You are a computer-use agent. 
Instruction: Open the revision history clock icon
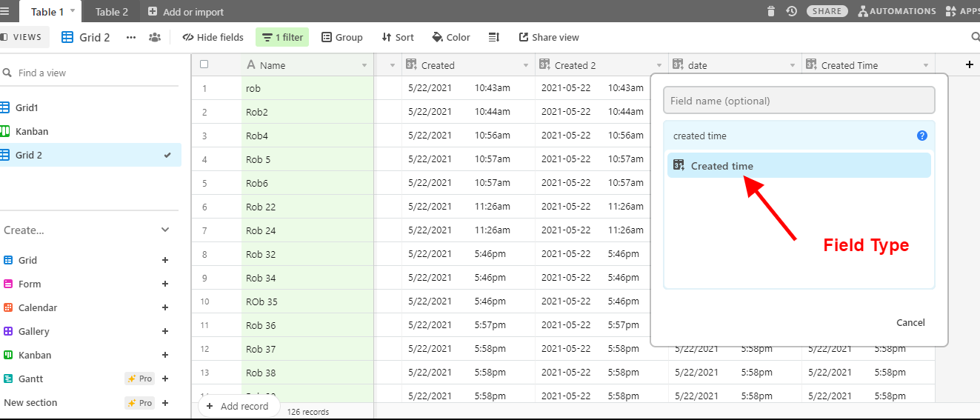pyautogui.click(x=791, y=11)
